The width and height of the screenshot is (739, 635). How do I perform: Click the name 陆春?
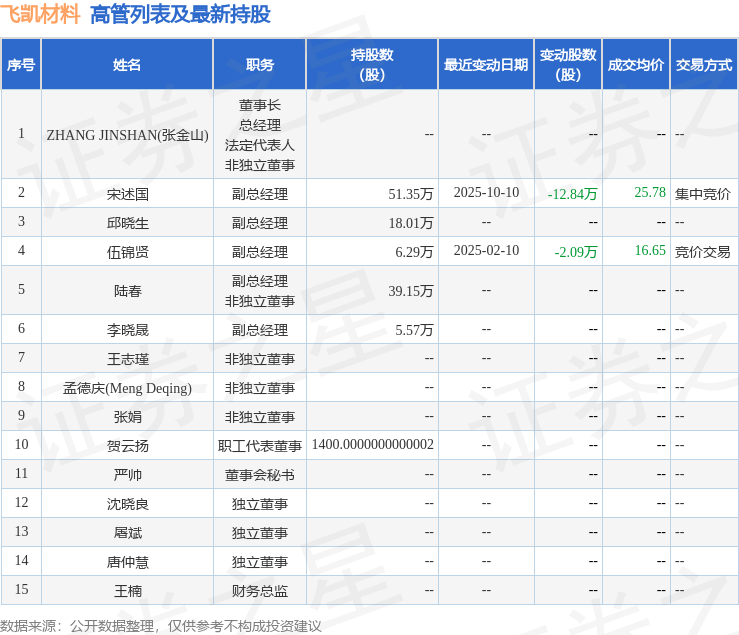(x=127, y=291)
